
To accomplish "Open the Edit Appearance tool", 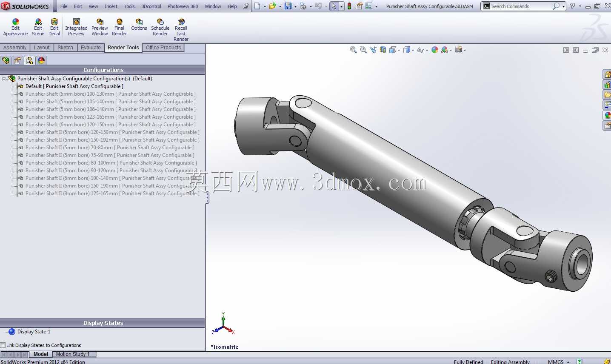I will 15,27.
